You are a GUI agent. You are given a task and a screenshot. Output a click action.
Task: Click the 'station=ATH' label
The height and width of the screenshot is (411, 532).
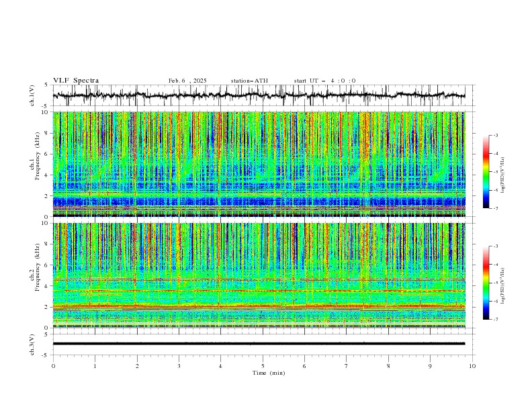coord(249,81)
